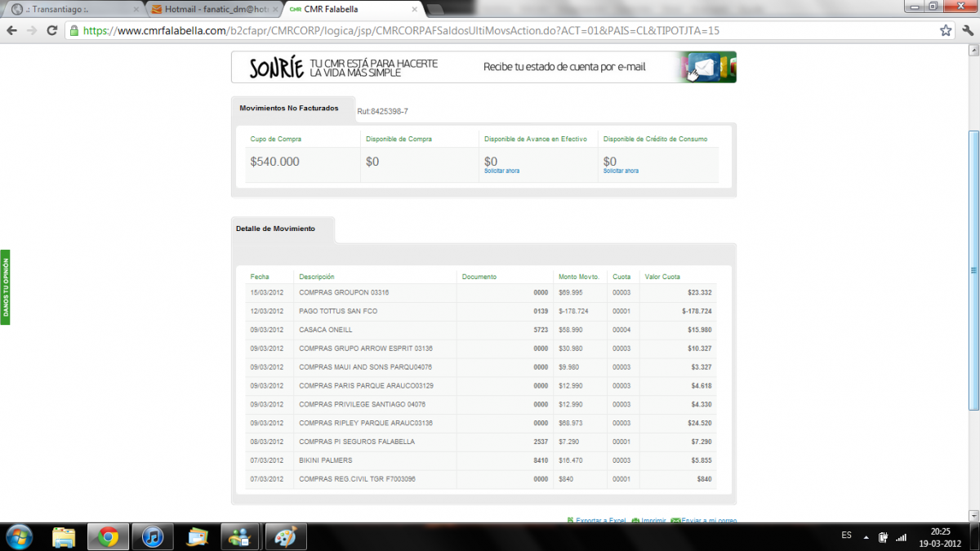Click the address bar URL

coord(401,30)
